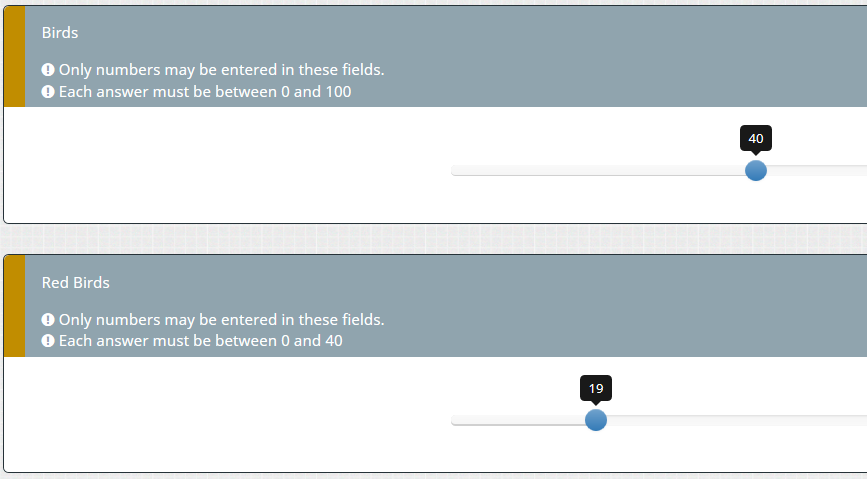This screenshot has height=479, width=867.
Task: Click the "Red Birds" question title
Action: [76, 283]
